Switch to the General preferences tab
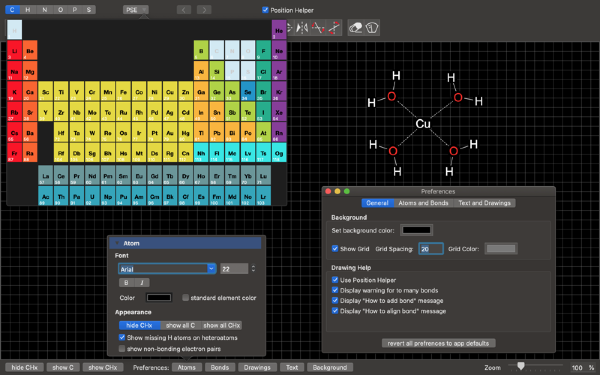The height and width of the screenshot is (375, 600). (x=377, y=203)
